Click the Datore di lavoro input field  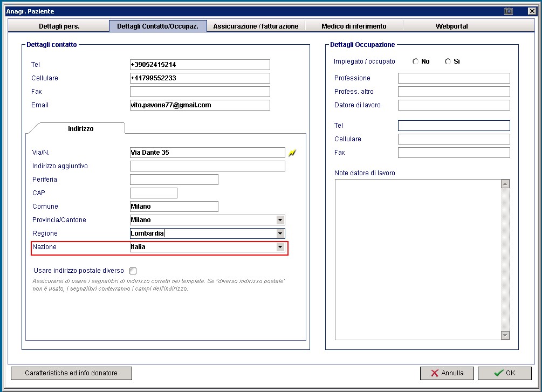coord(454,105)
